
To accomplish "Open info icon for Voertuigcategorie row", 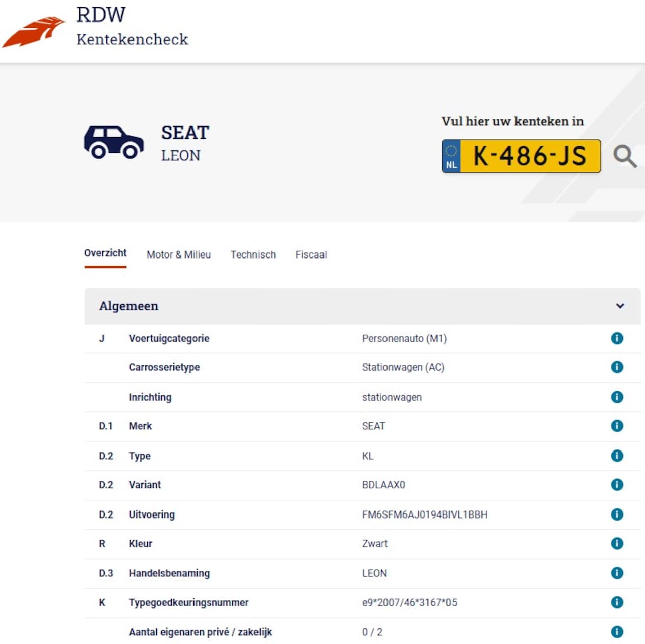I will 617,338.
